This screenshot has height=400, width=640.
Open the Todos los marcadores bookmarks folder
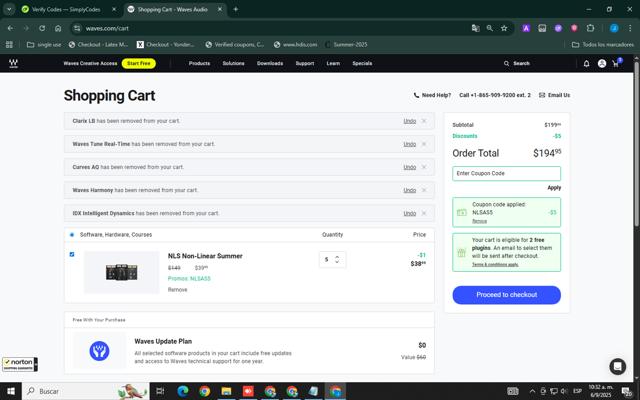(x=603, y=44)
